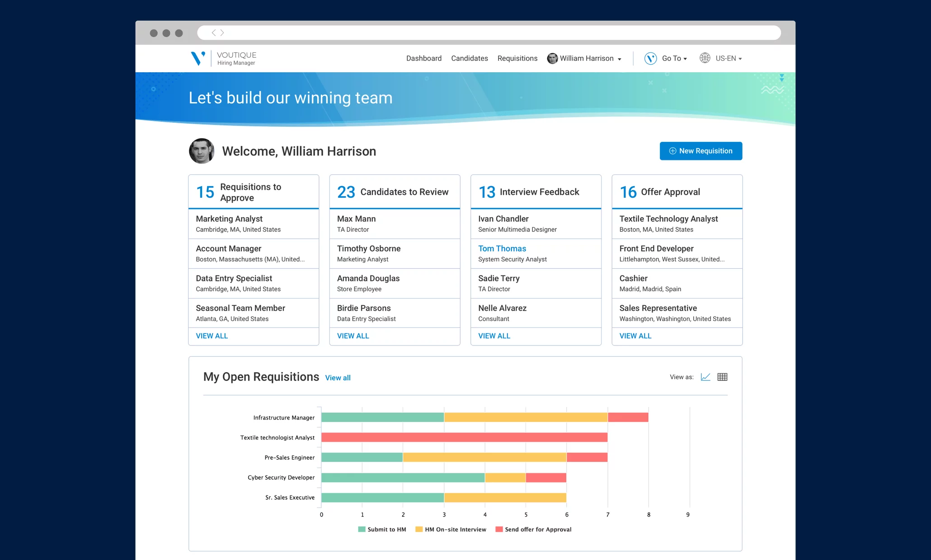The image size is (931, 560).
Task: Click the Voutique Hiring Manager logo
Action: [x=222, y=58]
